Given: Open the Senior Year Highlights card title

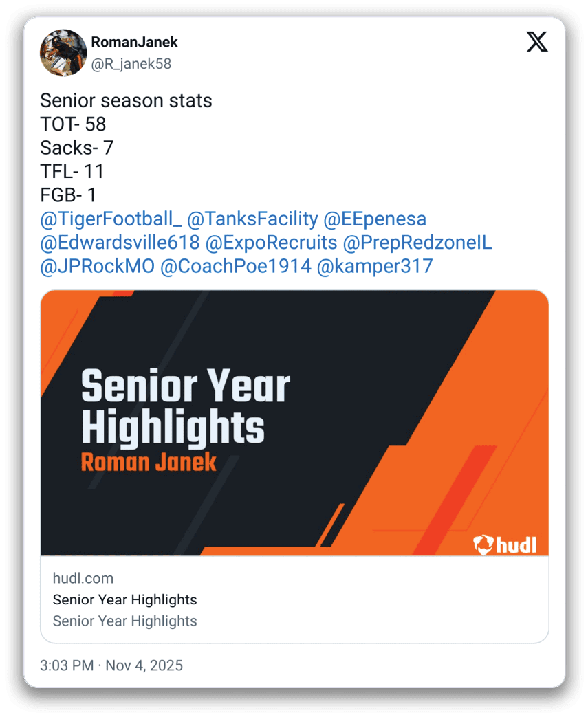Looking at the screenshot, I should (124, 599).
